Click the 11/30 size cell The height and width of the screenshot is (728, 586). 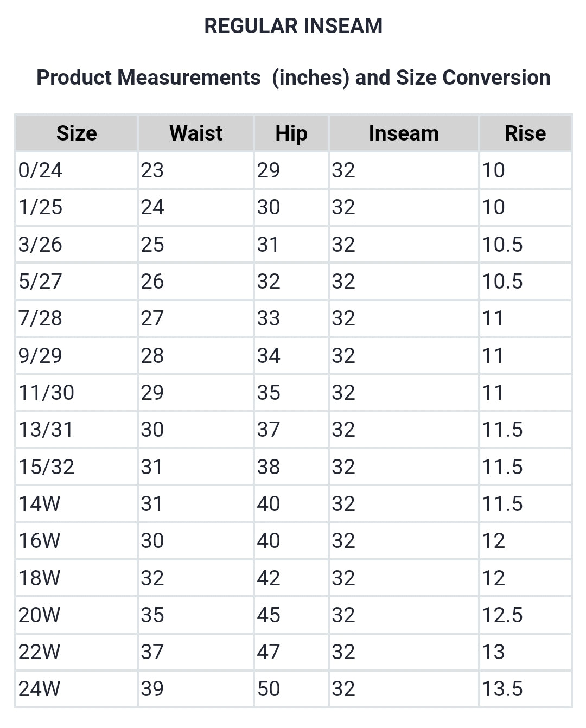47,393
